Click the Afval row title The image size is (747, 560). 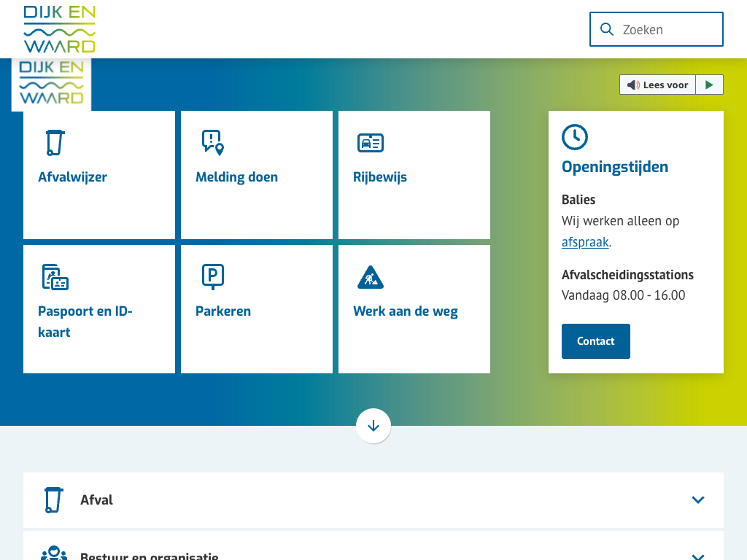96,500
